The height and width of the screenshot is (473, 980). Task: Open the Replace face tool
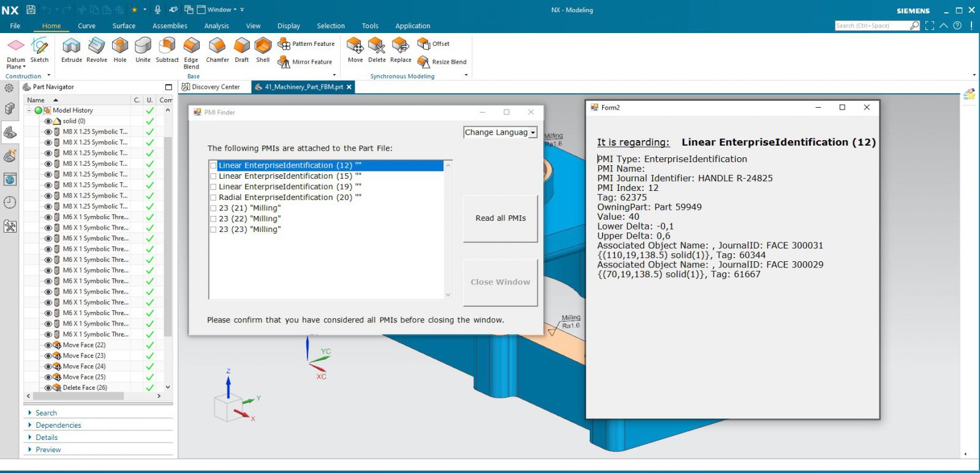coord(401,49)
